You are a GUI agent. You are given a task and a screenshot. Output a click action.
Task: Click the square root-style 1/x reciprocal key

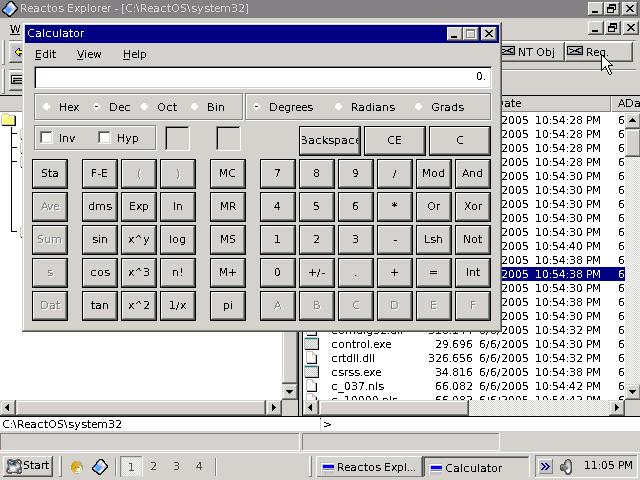tap(177, 305)
